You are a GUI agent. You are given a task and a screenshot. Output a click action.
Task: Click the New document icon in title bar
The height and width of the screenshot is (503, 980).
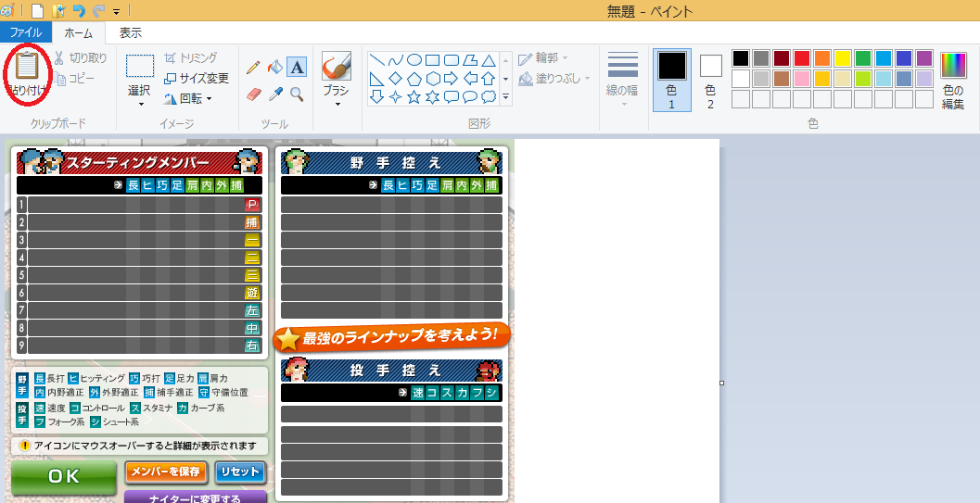tap(37, 10)
